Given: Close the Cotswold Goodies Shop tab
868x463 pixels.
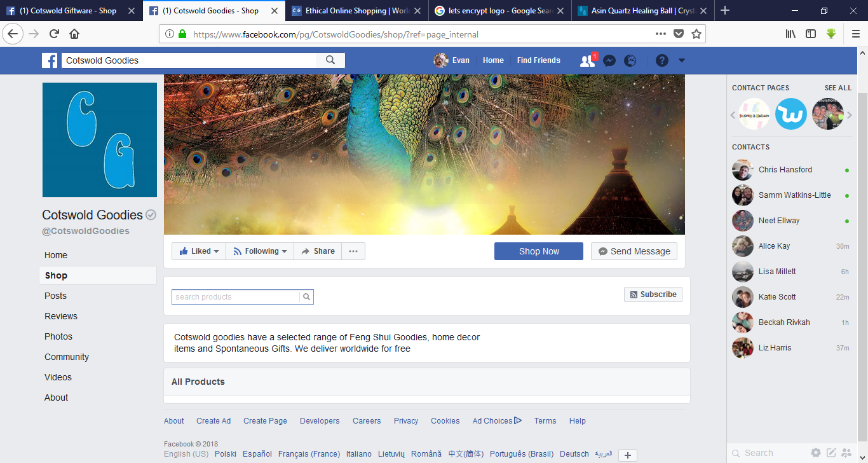Looking at the screenshot, I should pyautogui.click(x=275, y=11).
